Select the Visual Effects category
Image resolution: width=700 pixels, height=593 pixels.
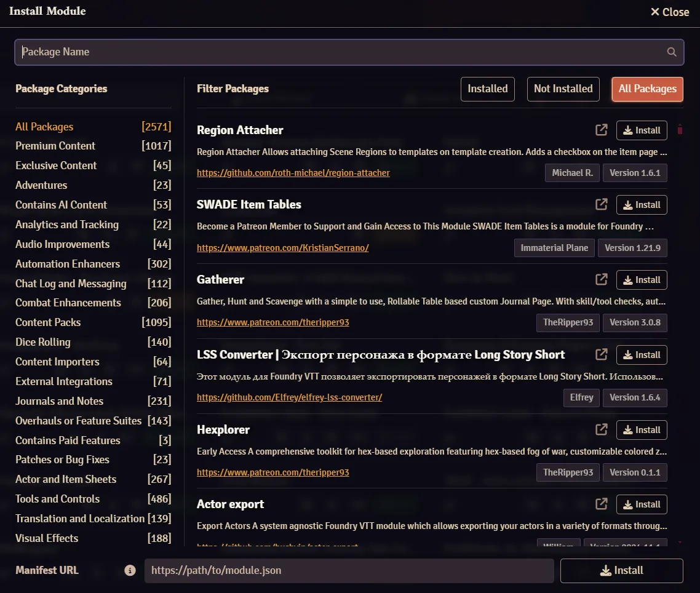tap(93, 538)
